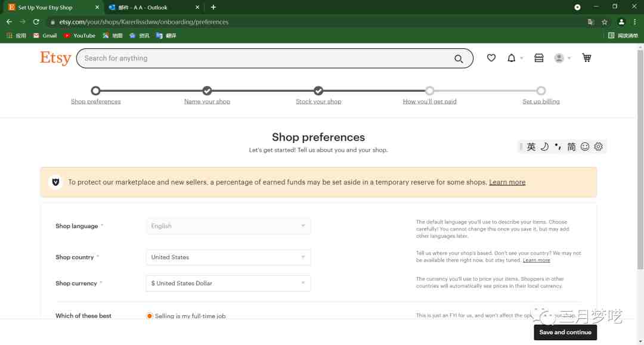The height and width of the screenshot is (345, 644).
Task: Click the Shop preferences progress circle
Action: pos(95,91)
